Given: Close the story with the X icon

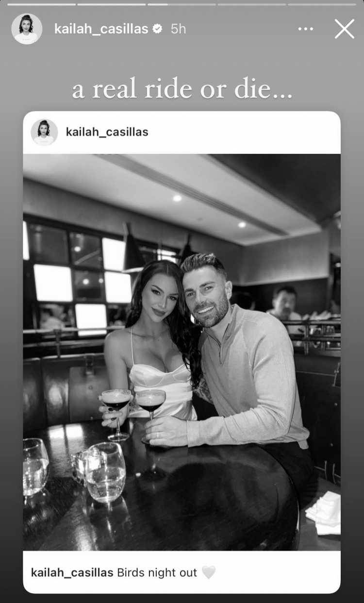Looking at the screenshot, I should 344,29.
